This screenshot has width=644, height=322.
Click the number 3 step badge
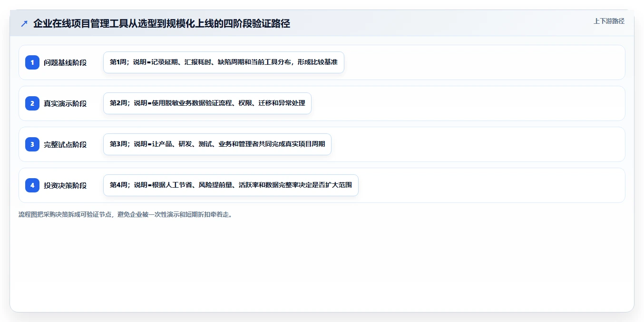(x=32, y=144)
